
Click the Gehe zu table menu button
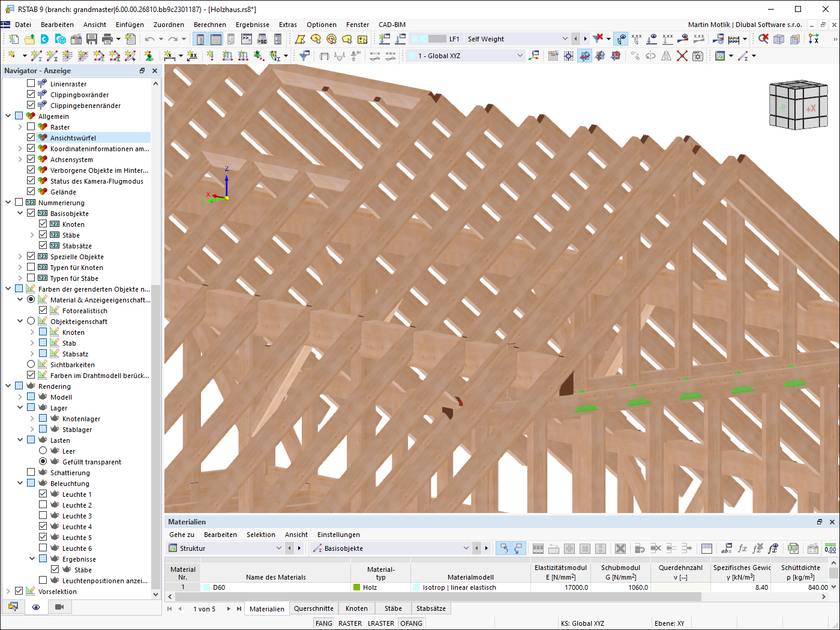click(x=182, y=535)
